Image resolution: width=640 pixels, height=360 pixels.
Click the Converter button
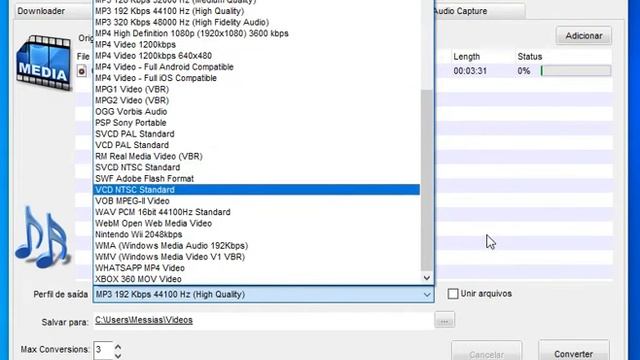click(x=573, y=351)
